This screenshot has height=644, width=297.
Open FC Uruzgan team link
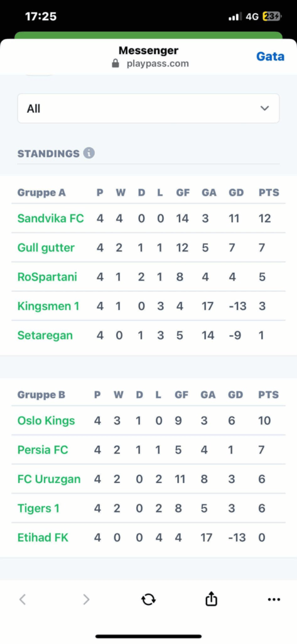[49, 479]
